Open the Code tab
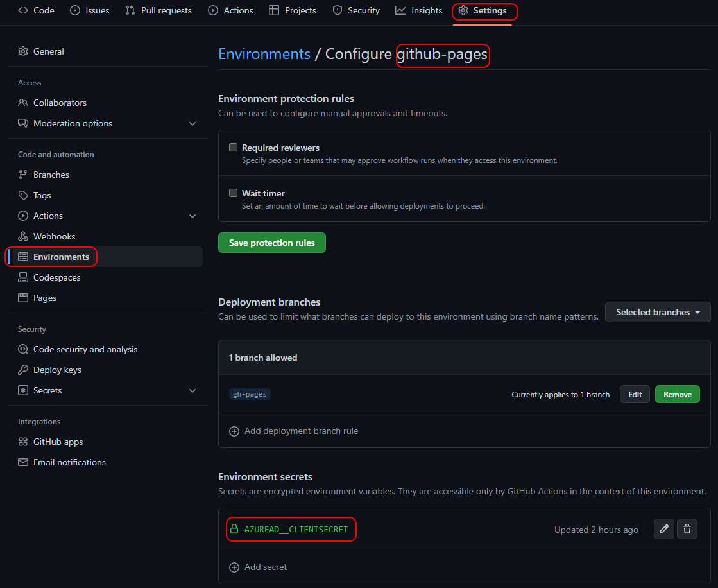The image size is (718, 588). coord(36,10)
